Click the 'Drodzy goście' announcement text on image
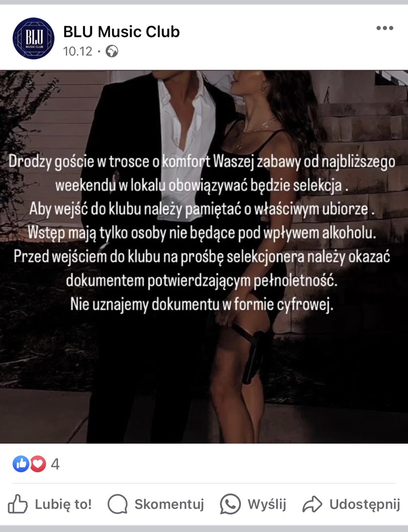Image resolution: width=408 pixels, height=532 pixels. pos(202,162)
